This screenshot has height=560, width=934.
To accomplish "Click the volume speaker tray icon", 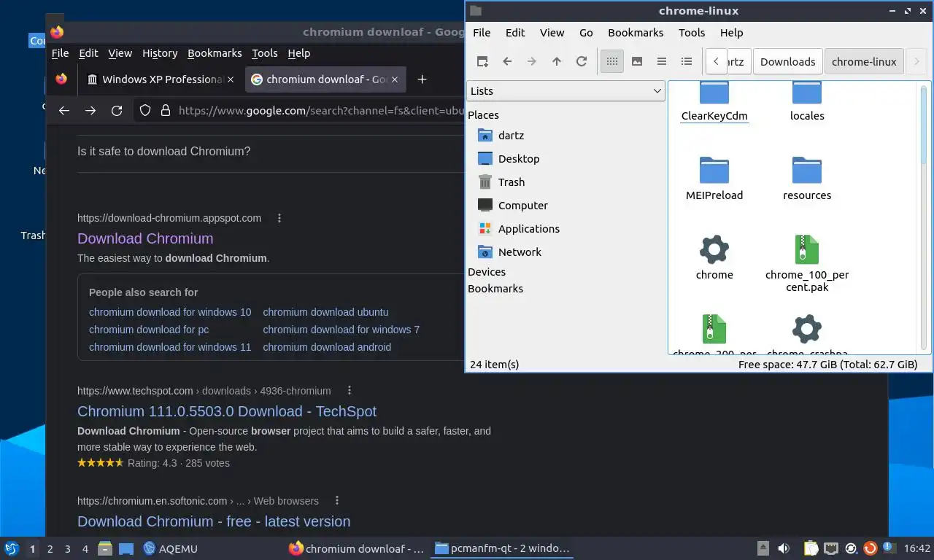I will tap(784, 548).
